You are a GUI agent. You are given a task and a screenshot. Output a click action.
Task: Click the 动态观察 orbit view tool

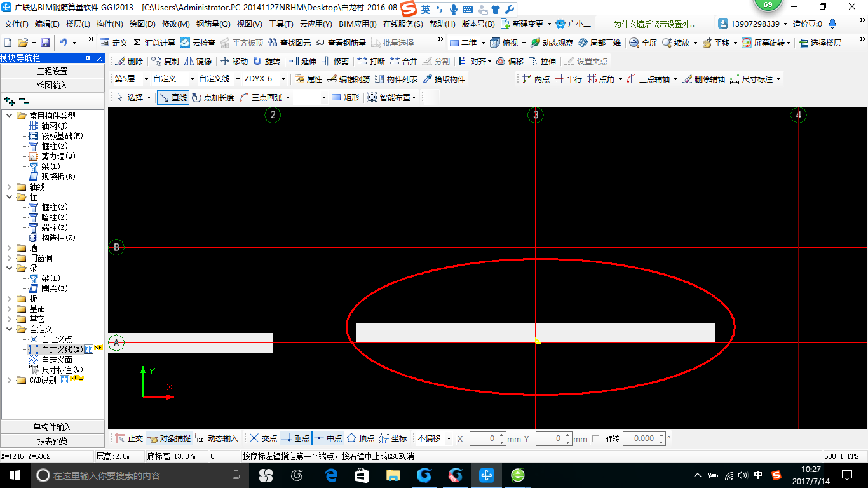point(552,43)
